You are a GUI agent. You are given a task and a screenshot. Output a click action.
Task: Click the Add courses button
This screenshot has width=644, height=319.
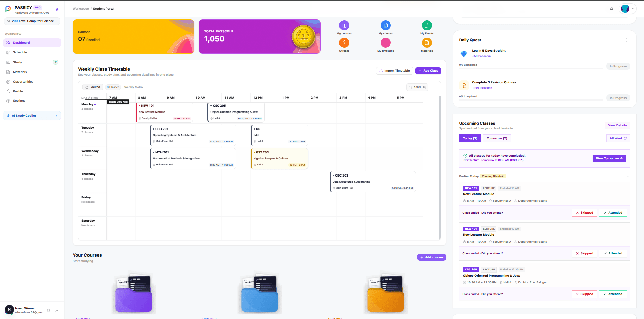[431, 257]
